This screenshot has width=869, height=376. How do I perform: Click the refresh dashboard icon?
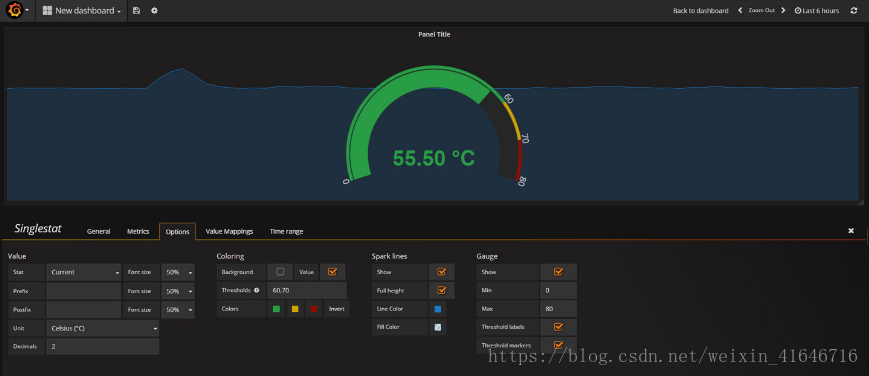click(853, 11)
